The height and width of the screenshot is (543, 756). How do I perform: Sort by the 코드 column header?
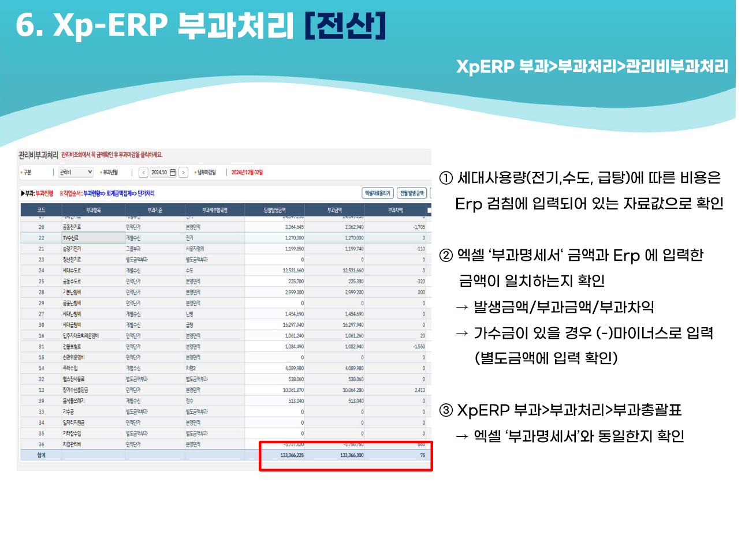click(x=41, y=210)
